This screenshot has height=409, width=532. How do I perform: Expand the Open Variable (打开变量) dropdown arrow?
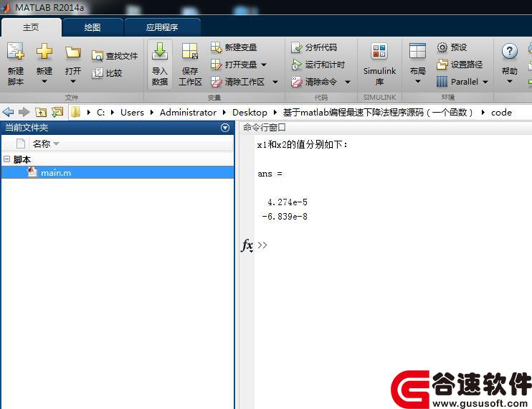pyautogui.click(x=264, y=65)
